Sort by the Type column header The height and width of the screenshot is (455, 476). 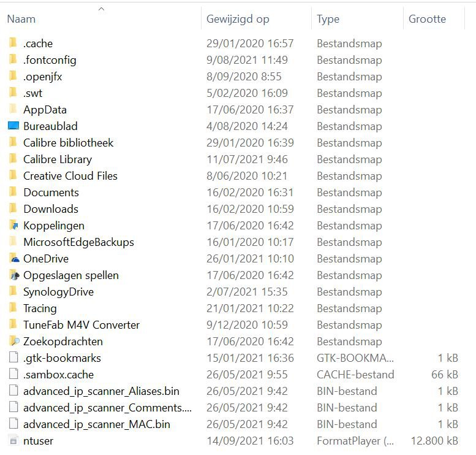(x=328, y=19)
